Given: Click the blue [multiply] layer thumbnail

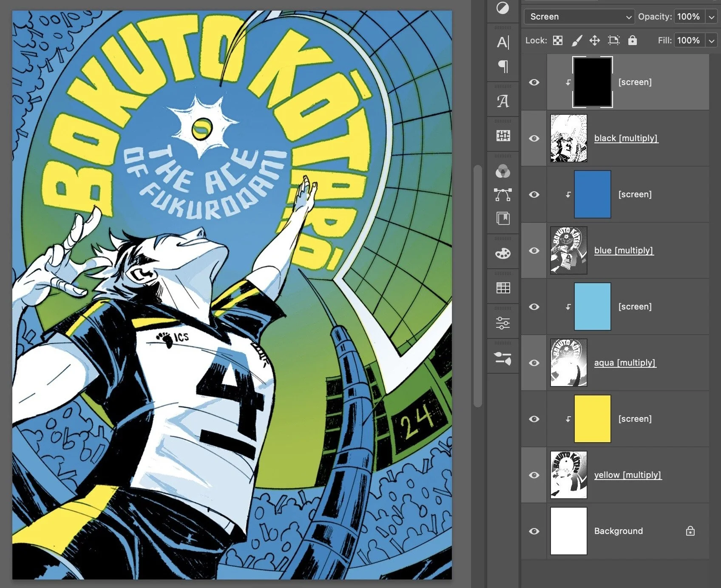Looking at the screenshot, I should click(x=569, y=250).
